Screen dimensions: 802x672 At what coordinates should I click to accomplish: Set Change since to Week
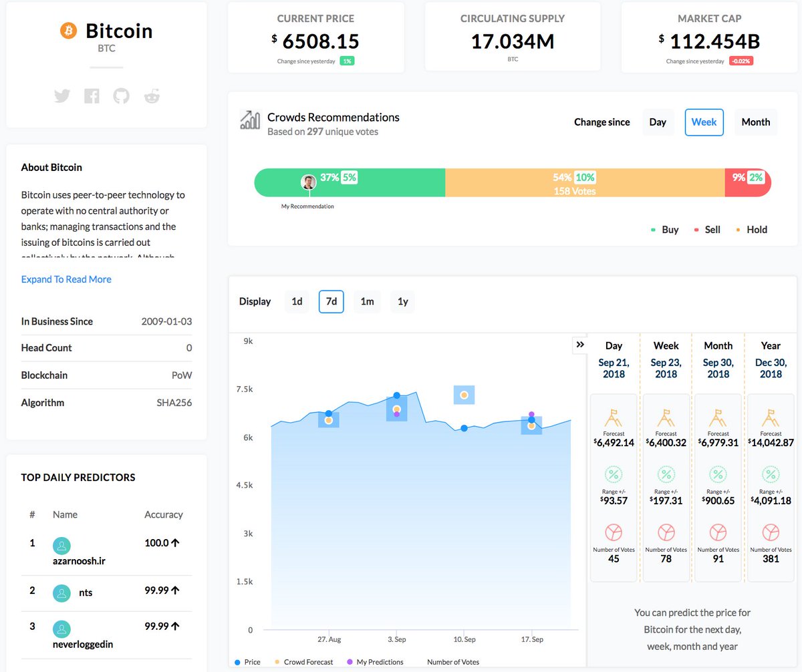704,122
